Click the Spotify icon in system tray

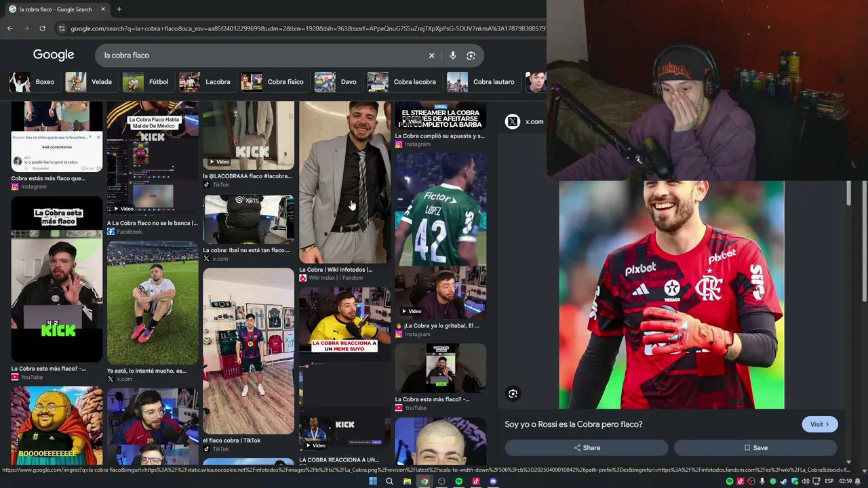point(730,481)
